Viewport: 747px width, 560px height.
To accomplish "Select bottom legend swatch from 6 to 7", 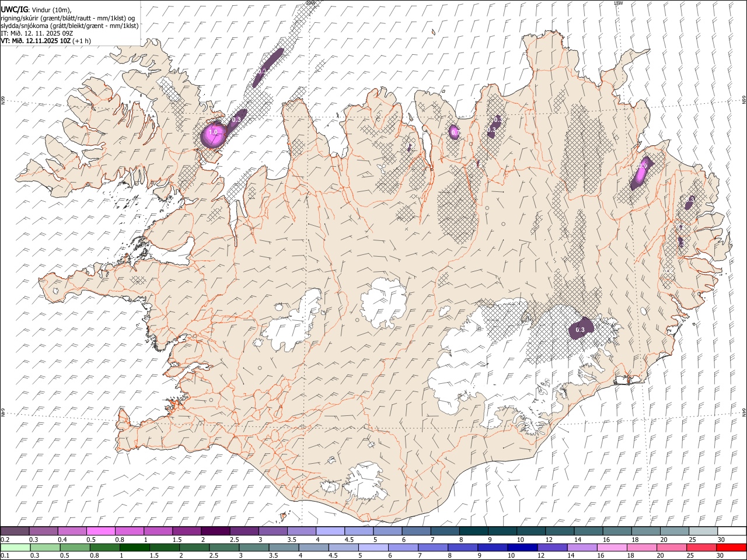I will point(403,547).
